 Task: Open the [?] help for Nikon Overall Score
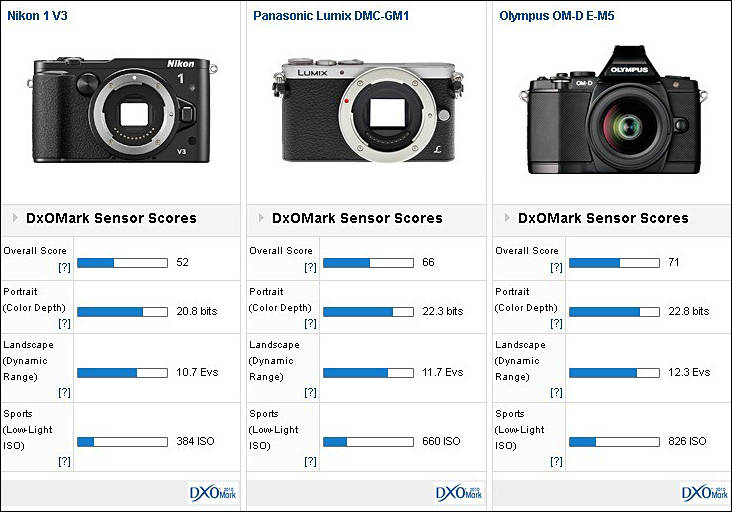point(64,268)
